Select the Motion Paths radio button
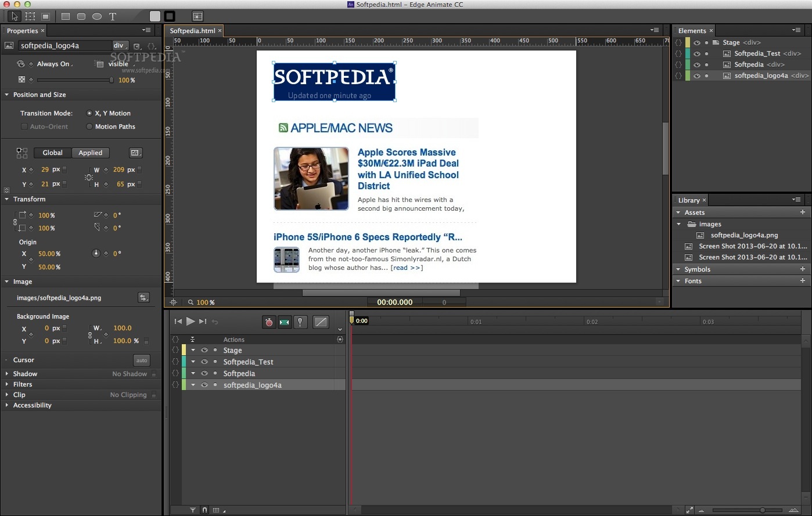 coord(91,127)
